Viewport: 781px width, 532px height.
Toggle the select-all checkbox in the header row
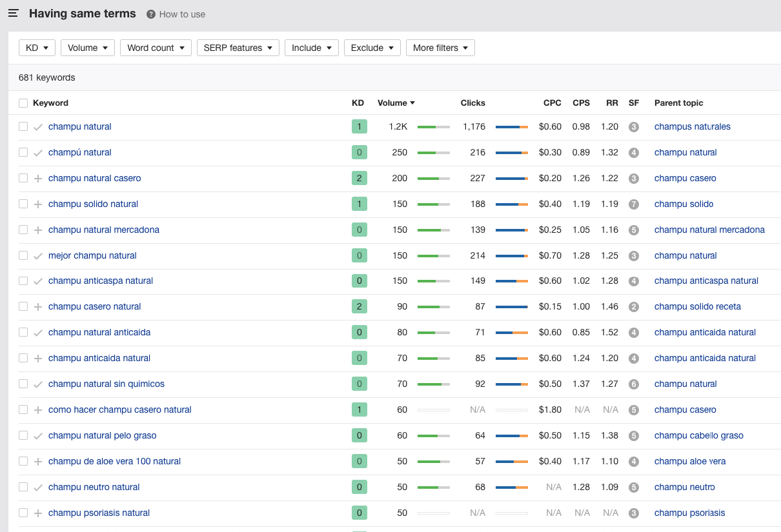pyautogui.click(x=23, y=103)
